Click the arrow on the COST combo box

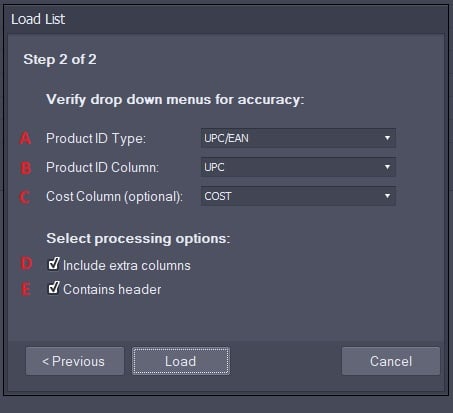pos(387,196)
